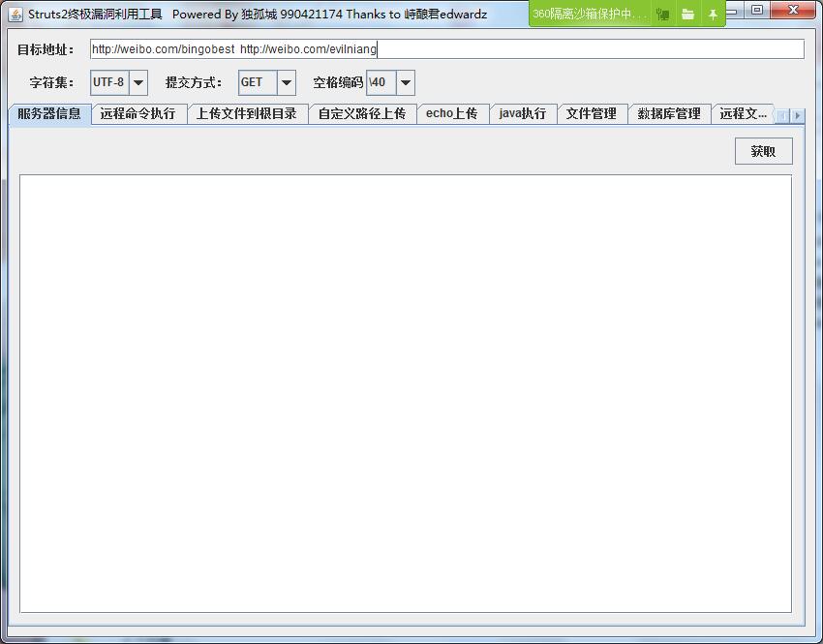Focus the 目标地址 URL input field
Image resolution: width=823 pixels, height=644 pixels.
tap(446, 49)
